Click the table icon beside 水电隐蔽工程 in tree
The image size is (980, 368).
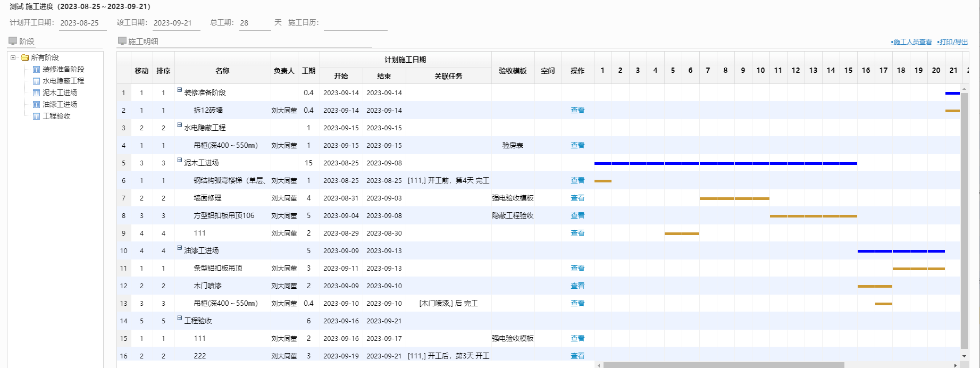point(36,81)
